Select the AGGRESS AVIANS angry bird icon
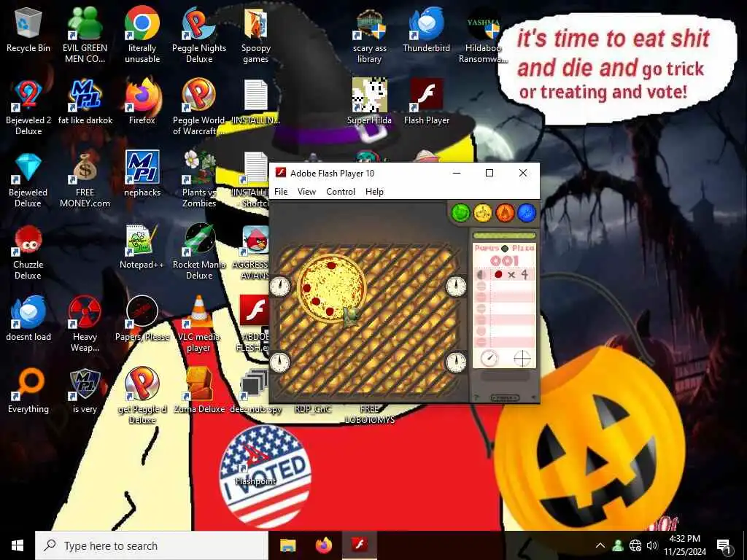The height and width of the screenshot is (560, 747). (252, 252)
